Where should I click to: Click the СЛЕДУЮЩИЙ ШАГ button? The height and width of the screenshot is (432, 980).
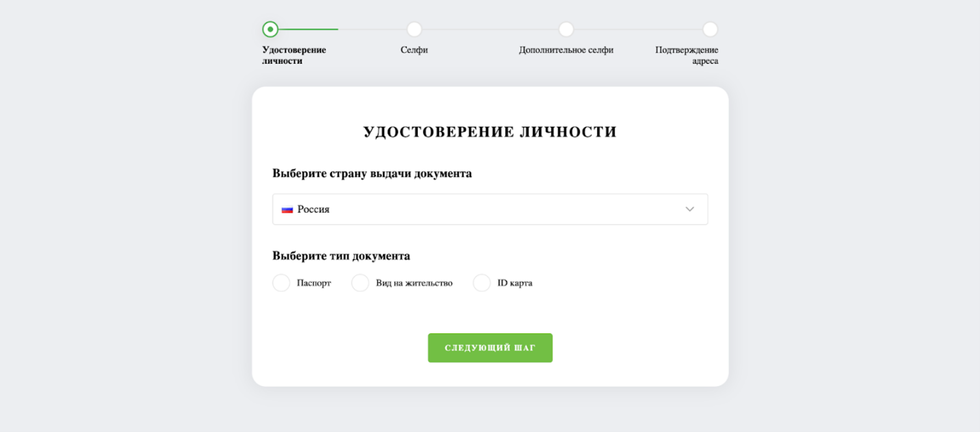[x=490, y=348]
